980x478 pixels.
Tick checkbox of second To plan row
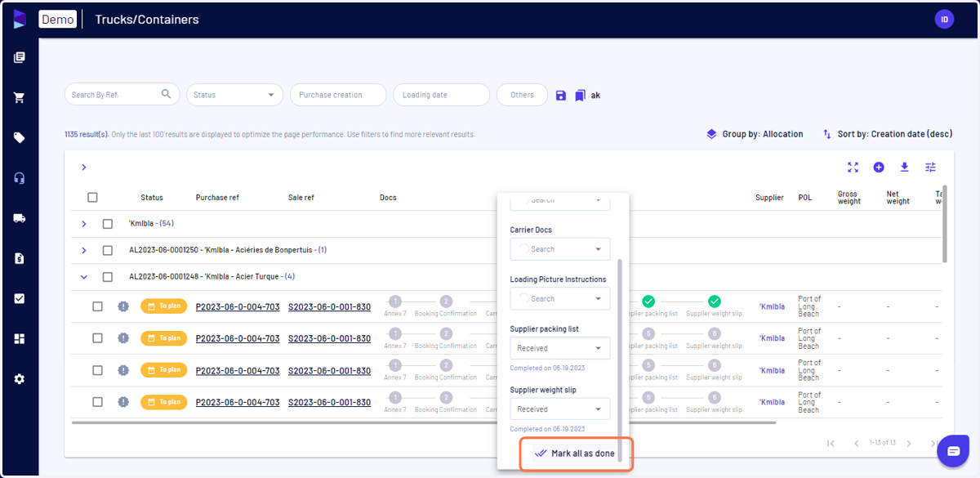tap(97, 338)
